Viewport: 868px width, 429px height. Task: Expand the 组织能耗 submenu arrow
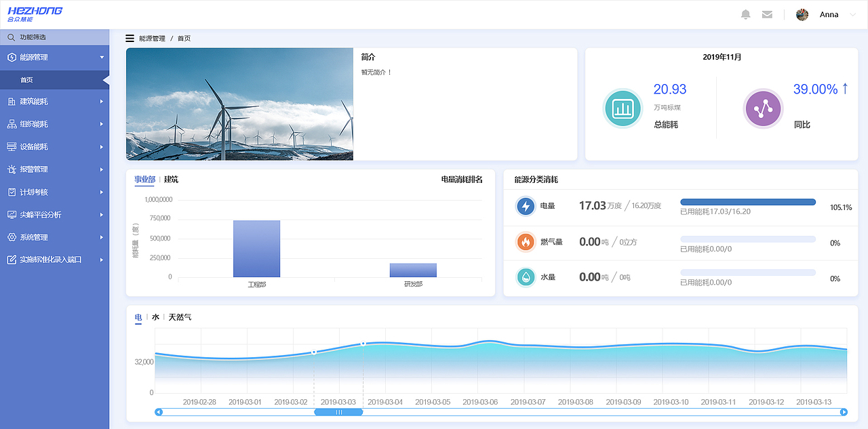point(101,124)
